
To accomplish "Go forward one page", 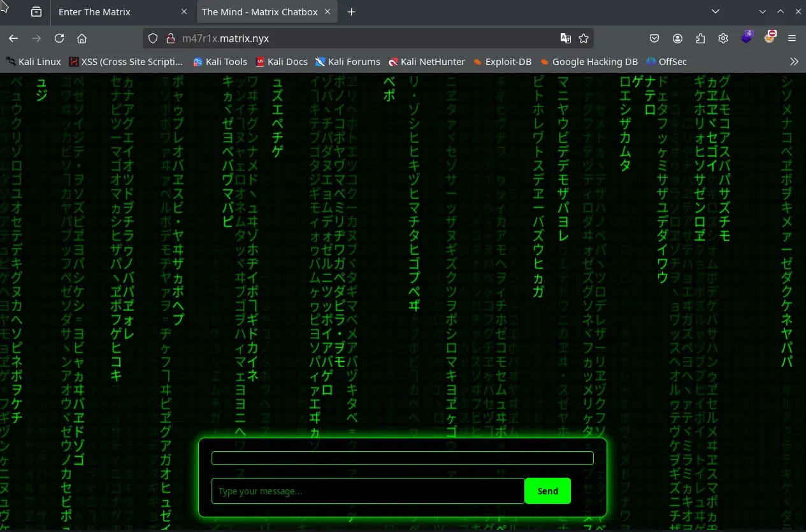I will (x=36, y=38).
